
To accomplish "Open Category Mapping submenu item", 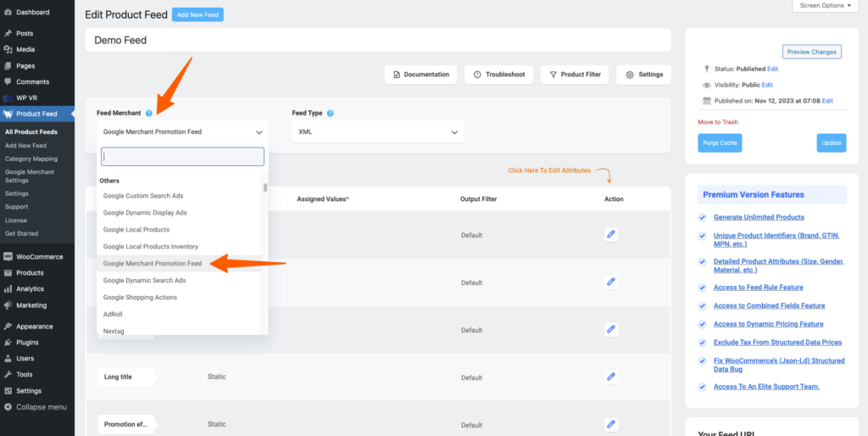I will (x=31, y=159).
